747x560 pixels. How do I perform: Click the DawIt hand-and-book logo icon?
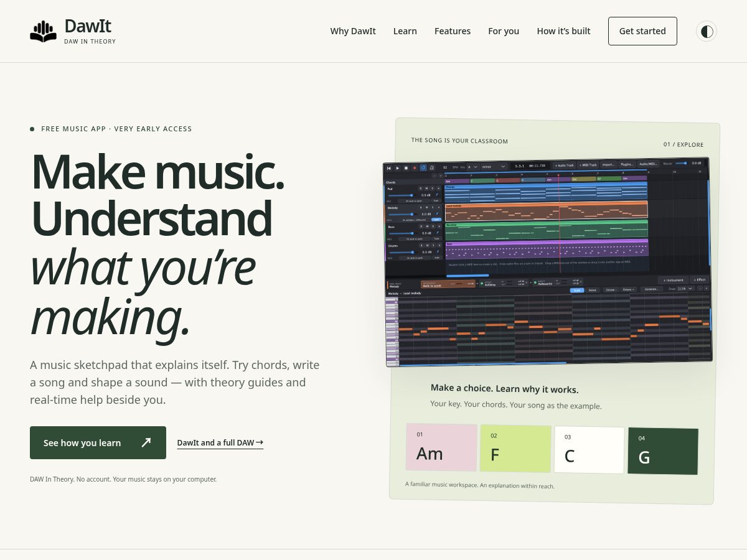coord(43,32)
